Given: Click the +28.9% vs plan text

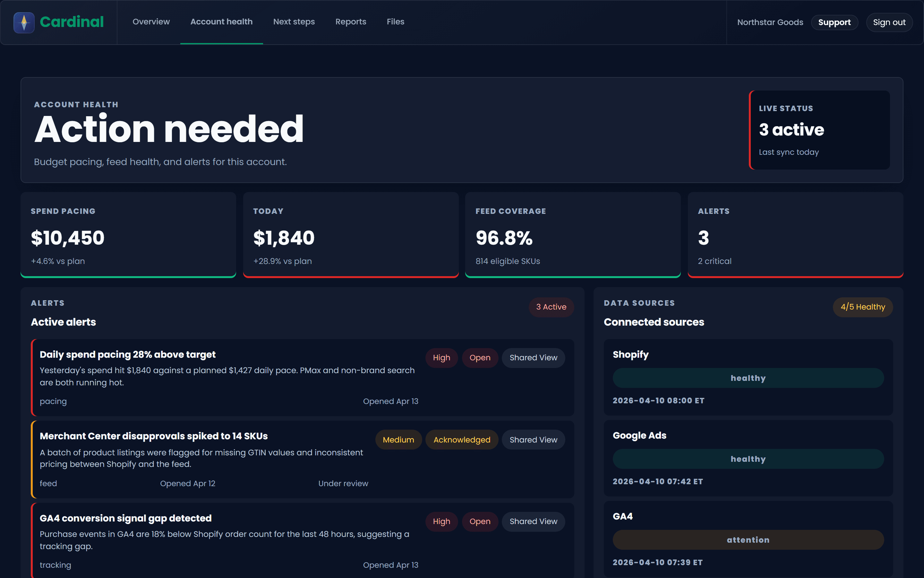Looking at the screenshot, I should [x=283, y=261].
